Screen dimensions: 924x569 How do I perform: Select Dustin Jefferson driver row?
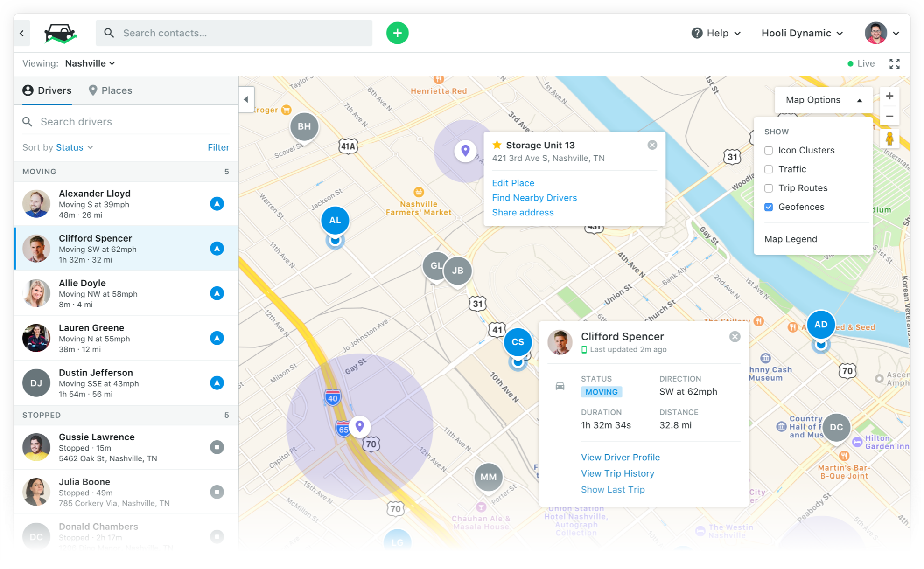(x=126, y=383)
